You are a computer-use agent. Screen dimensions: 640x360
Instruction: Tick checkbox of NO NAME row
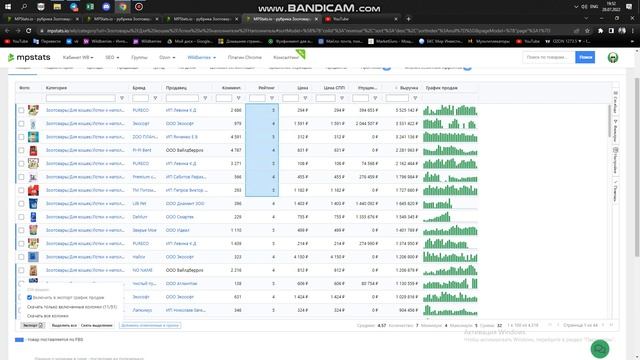21,270
